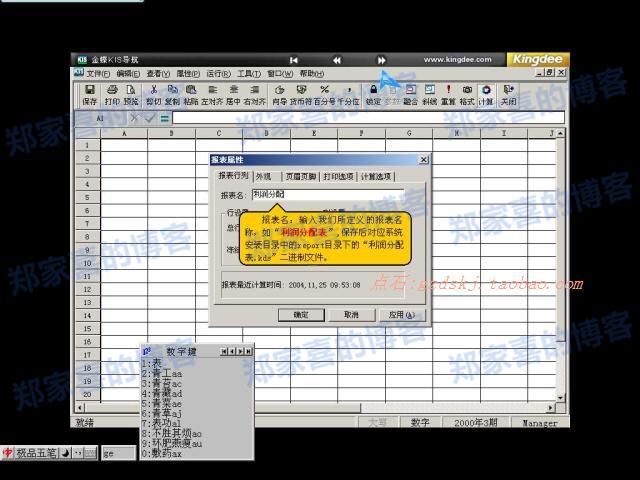This screenshot has height=480, width=640.
Task: Open the 工具(T) menu
Action: pyautogui.click(x=249, y=73)
